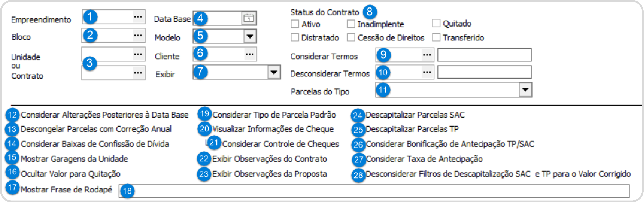This screenshot has width=644, height=203.
Task: Check the Transferido status checkbox
Action: (x=436, y=37)
